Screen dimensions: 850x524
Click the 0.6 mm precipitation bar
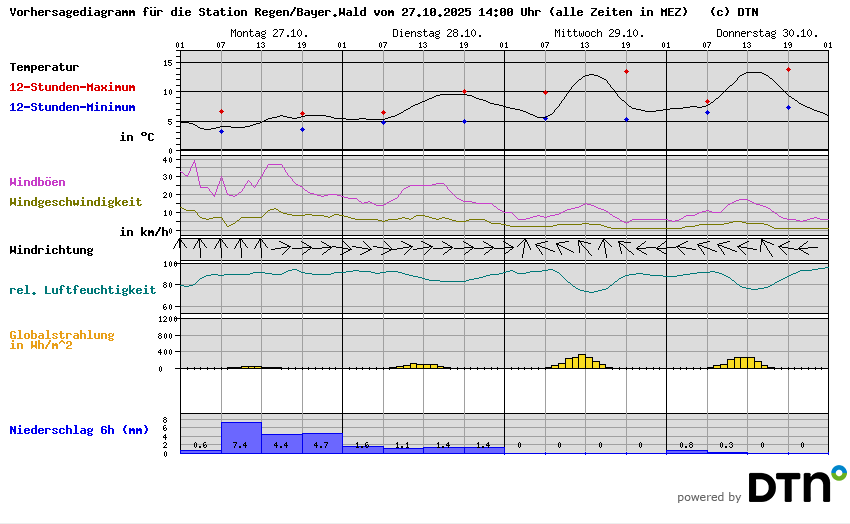pyautogui.click(x=200, y=451)
